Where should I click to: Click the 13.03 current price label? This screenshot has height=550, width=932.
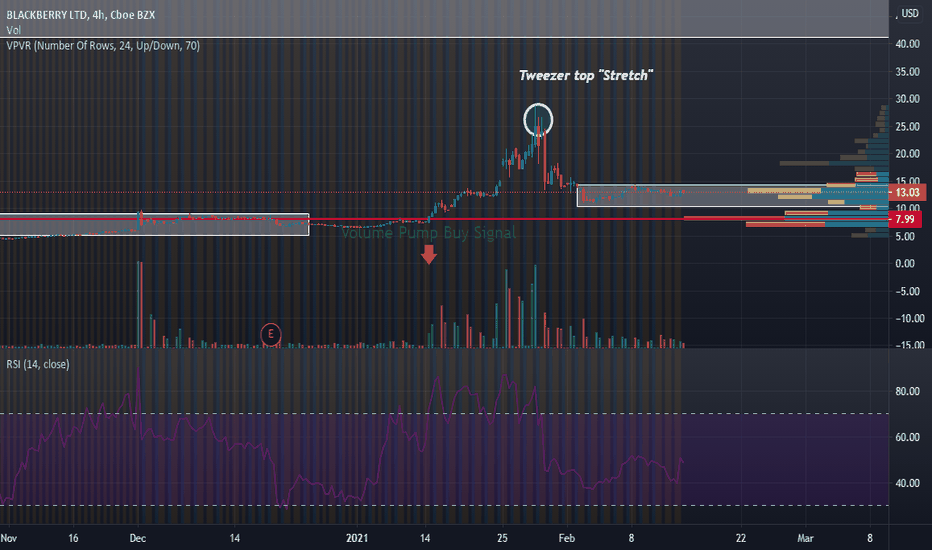coord(907,193)
